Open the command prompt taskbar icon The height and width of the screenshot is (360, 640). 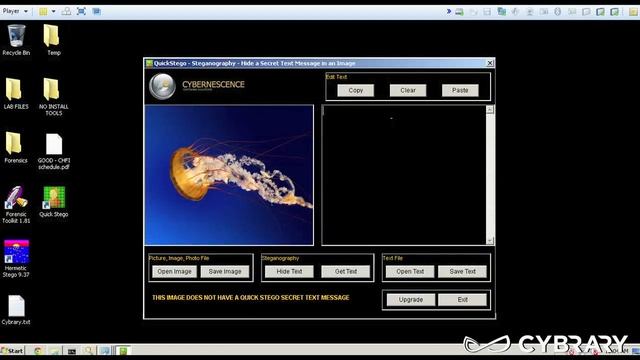(x=71, y=351)
